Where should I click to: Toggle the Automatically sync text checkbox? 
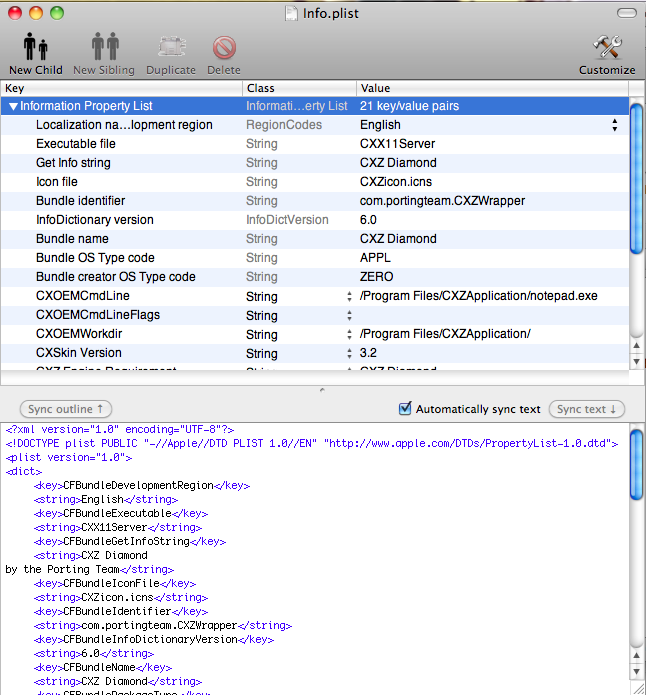click(x=405, y=408)
